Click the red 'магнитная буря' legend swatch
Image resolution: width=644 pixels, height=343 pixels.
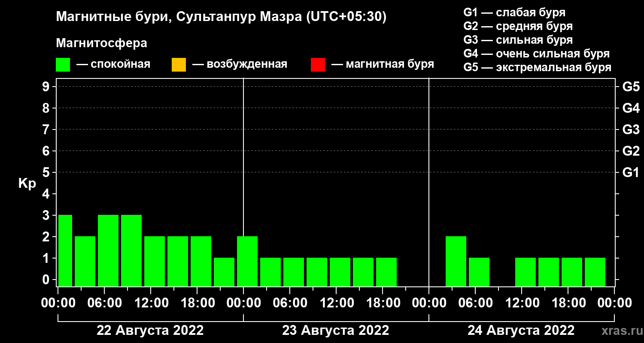click(318, 65)
